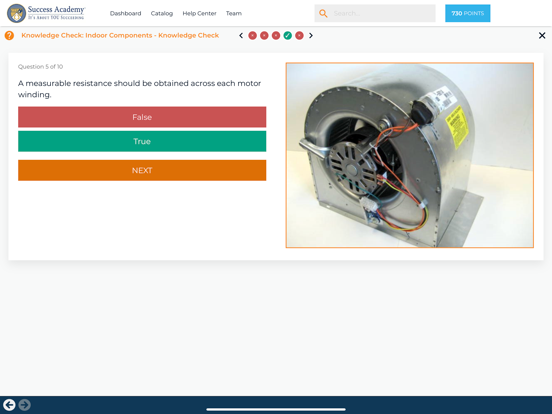Viewport: 552px width, 414px height.
Task: Open the Help Center menu item
Action: (199, 13)
